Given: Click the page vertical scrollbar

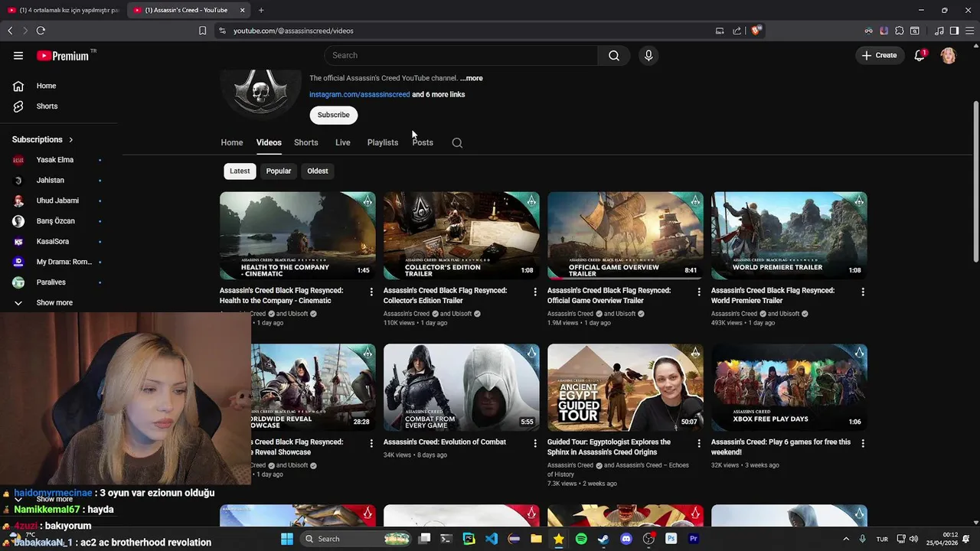Looking at the screenshot, I should pos(975,184).
